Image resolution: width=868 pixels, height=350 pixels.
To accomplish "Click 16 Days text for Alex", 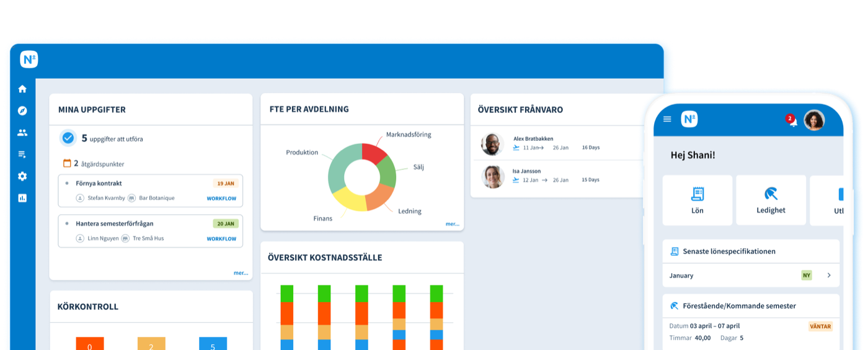I will [x=590, y=148].
